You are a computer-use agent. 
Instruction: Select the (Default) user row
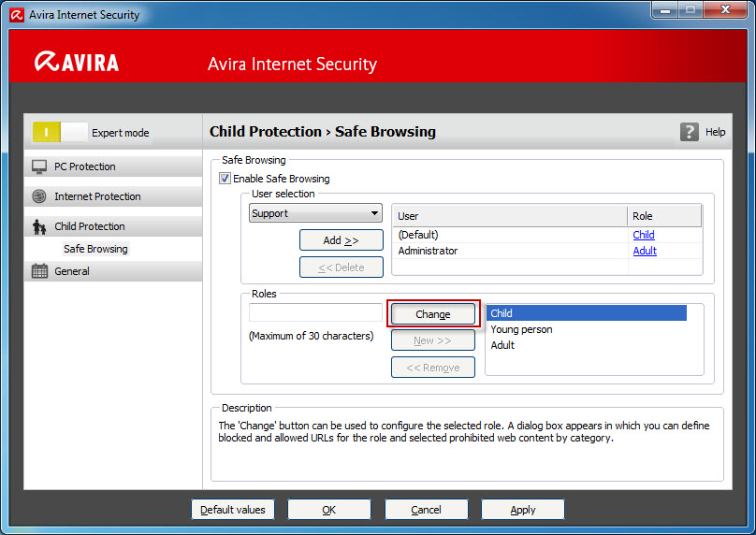click(x=547, y=235)
